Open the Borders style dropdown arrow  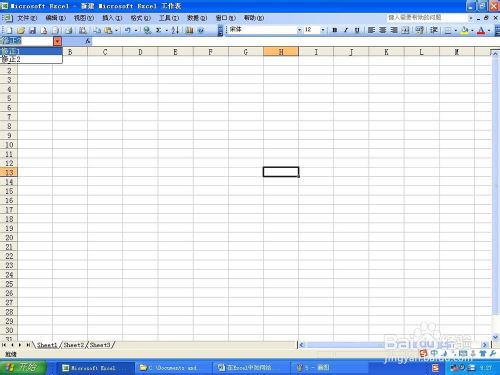(x=456, y=30)
